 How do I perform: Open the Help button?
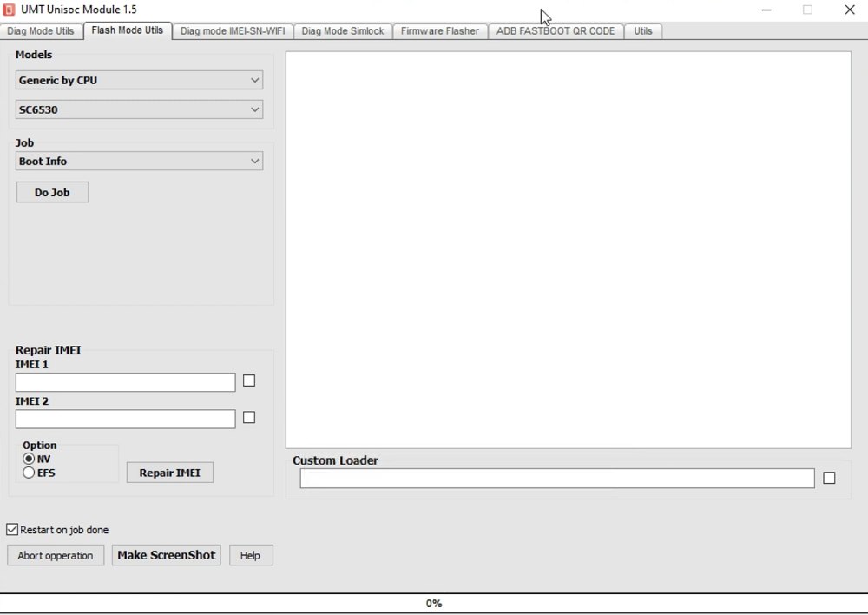251,556
